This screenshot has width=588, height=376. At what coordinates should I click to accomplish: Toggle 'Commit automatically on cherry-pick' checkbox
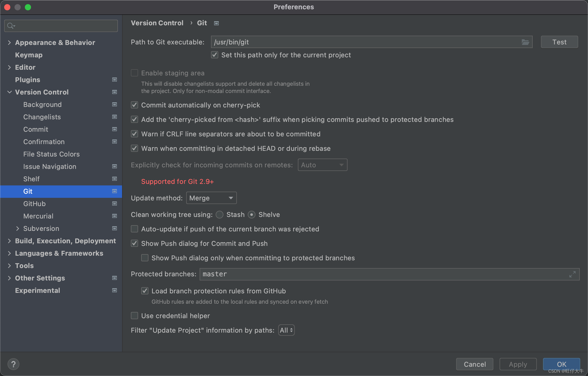click(135, 105)
